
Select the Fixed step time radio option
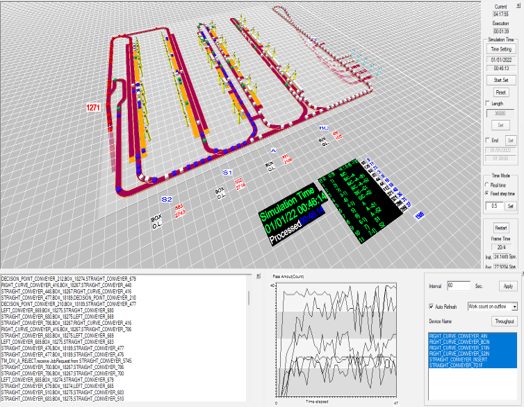(487, 193)
